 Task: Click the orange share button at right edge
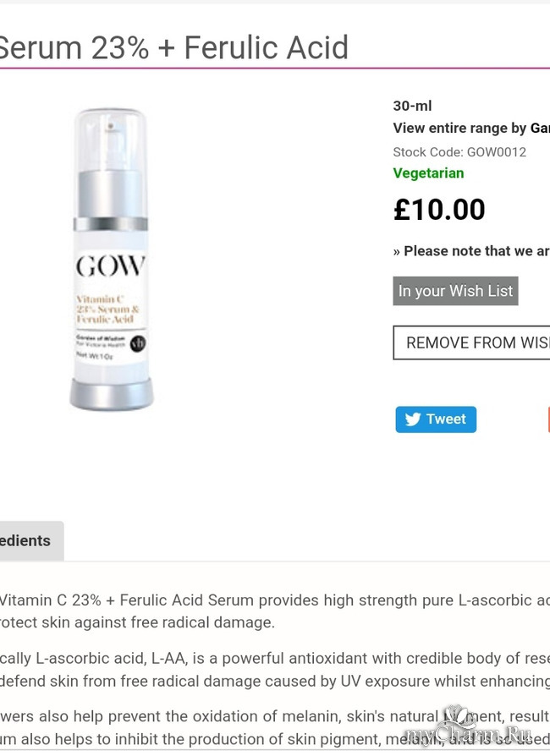coord(547,419)
